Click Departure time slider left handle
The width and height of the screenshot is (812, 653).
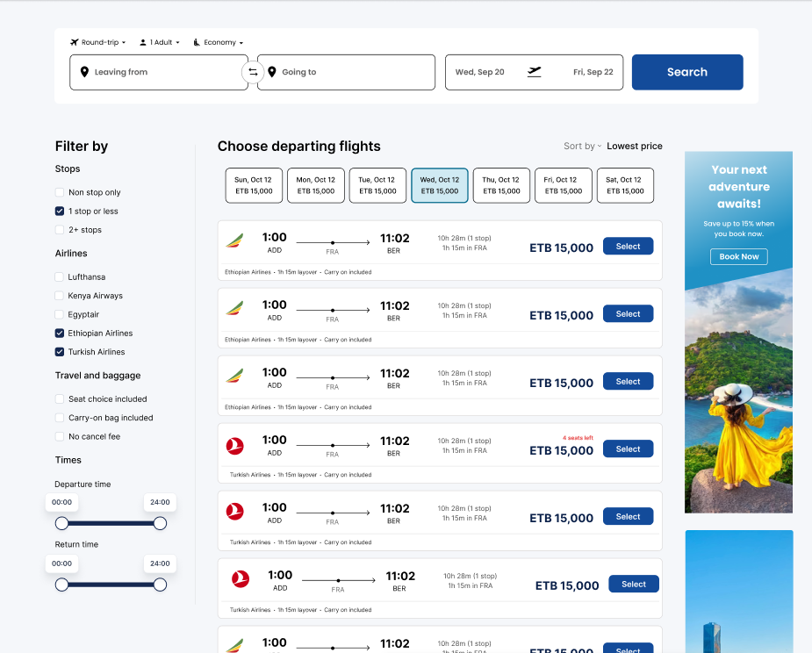(x=61, y=523)
